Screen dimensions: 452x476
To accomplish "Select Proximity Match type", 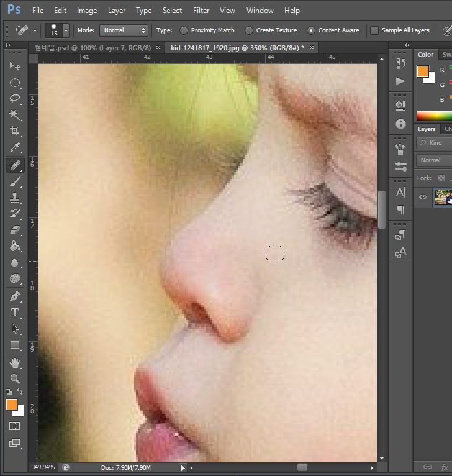I will 184,30.
